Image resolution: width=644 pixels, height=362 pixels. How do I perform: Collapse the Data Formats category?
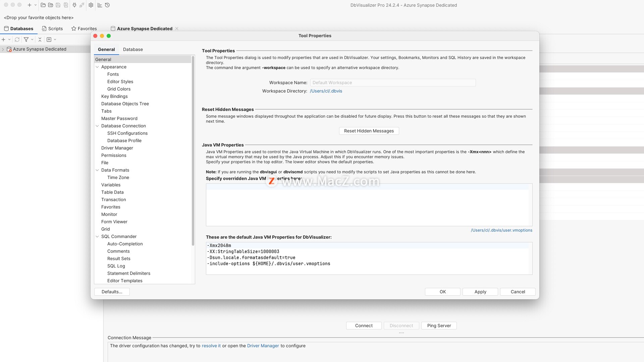click(97, 170)
